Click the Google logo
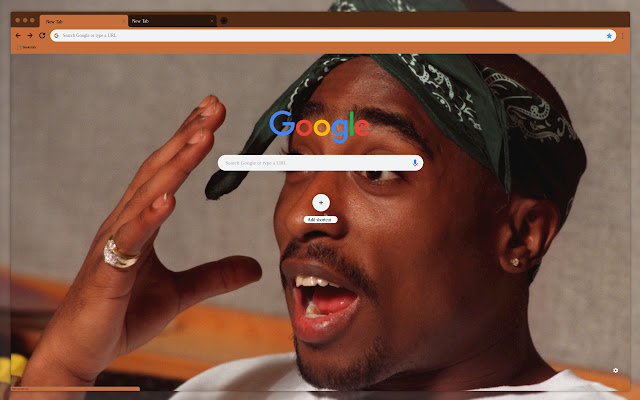 pos(320,127)
